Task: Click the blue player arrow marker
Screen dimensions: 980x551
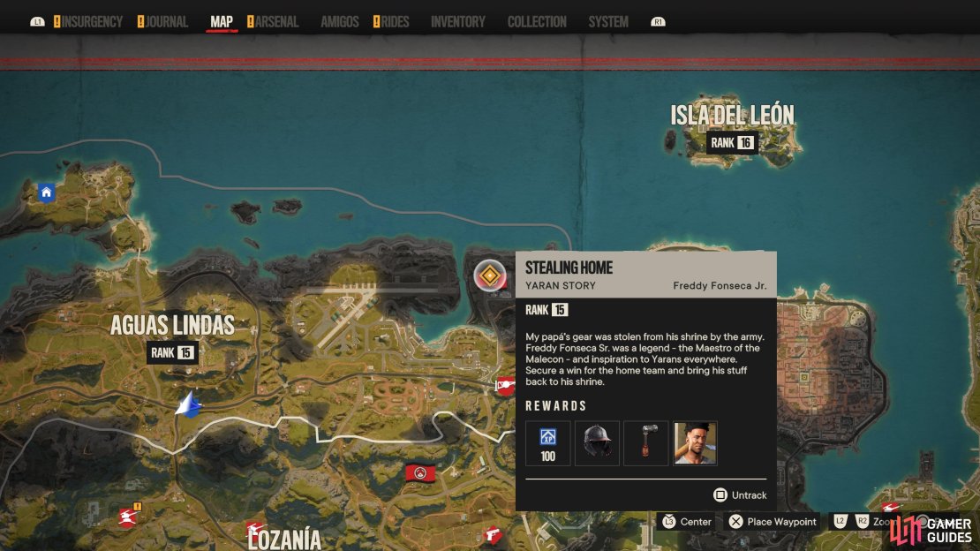Action: pyautogui.click(x=188, y=404)
